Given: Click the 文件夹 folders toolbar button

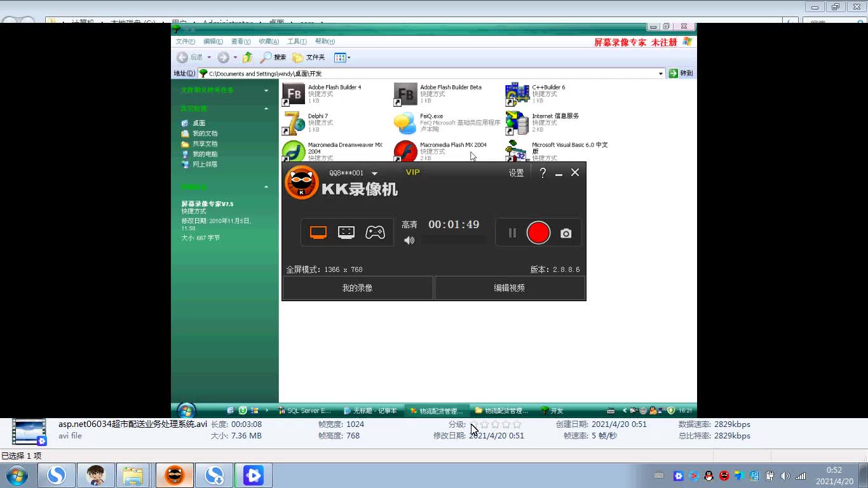Looking at the screenshot, I should pos(309,57).
